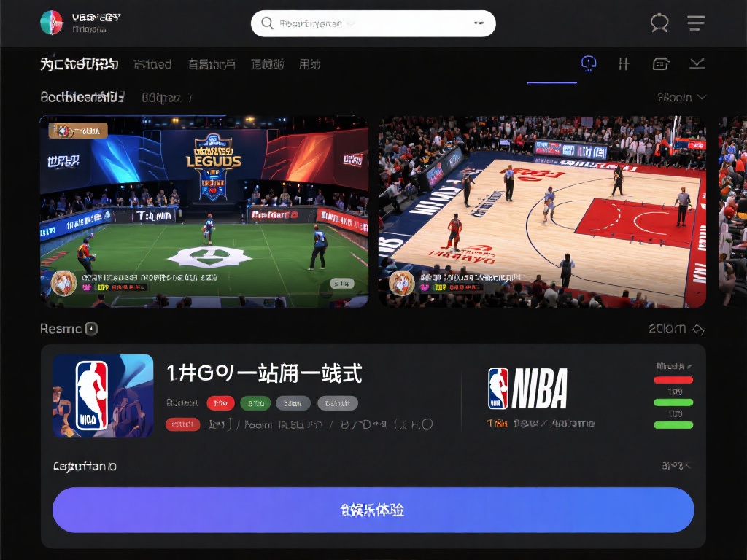Expand the dropdown chevron above basketball video
The width and height of the screenshot is (747, 560).
(701, 97)
